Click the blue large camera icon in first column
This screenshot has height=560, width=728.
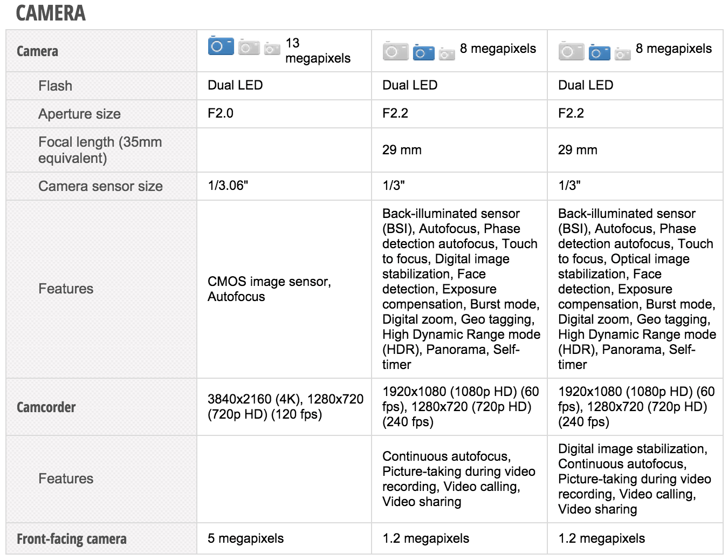[221, 46]
